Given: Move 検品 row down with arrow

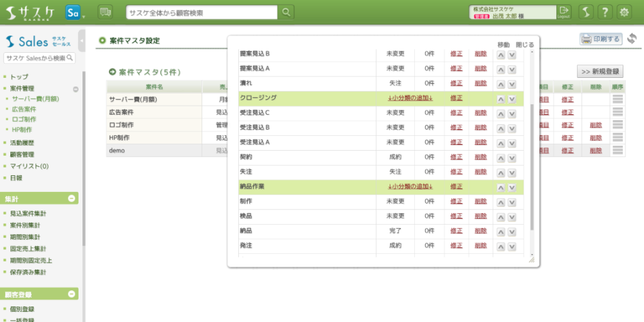Looking at the screenshot, I should (512, 216).
